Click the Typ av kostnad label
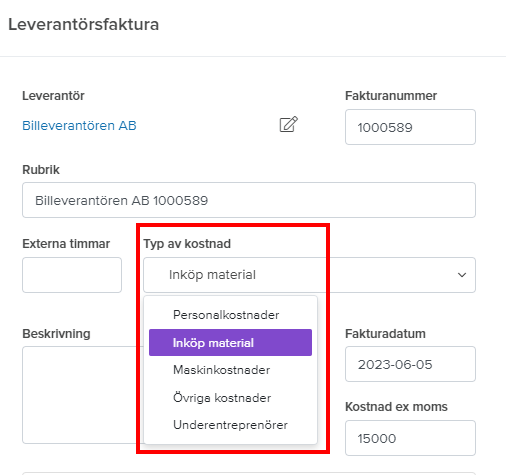 point(187,244)
